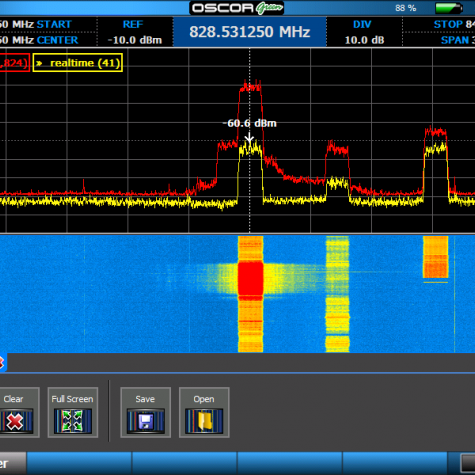Select the SPAN label
This screenshot has width=475, height=475.
click(455, 40)
